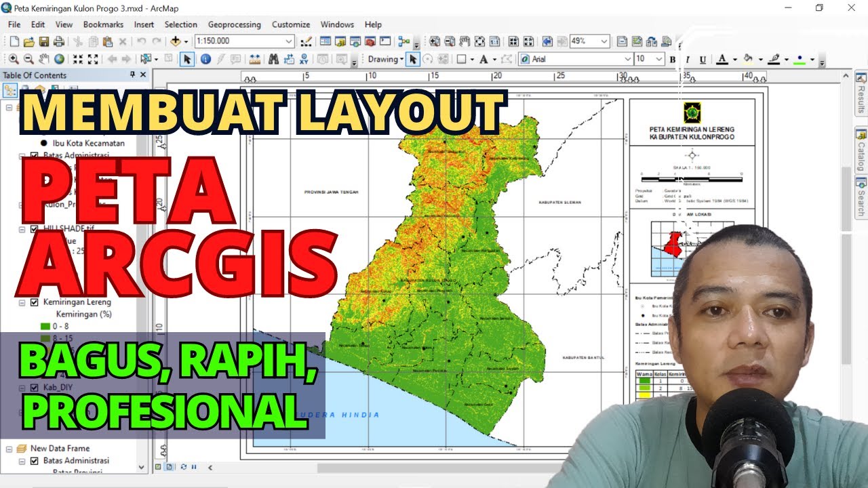The image size is (868, 488).
Task: Open fill color picker
Action: tap(760, 60)
